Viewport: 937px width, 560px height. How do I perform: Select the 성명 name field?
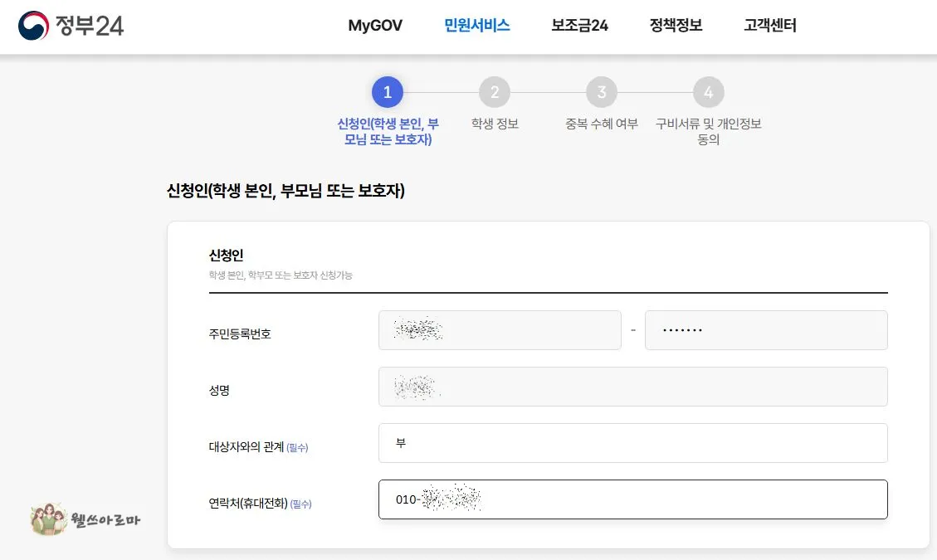point(633,387)
